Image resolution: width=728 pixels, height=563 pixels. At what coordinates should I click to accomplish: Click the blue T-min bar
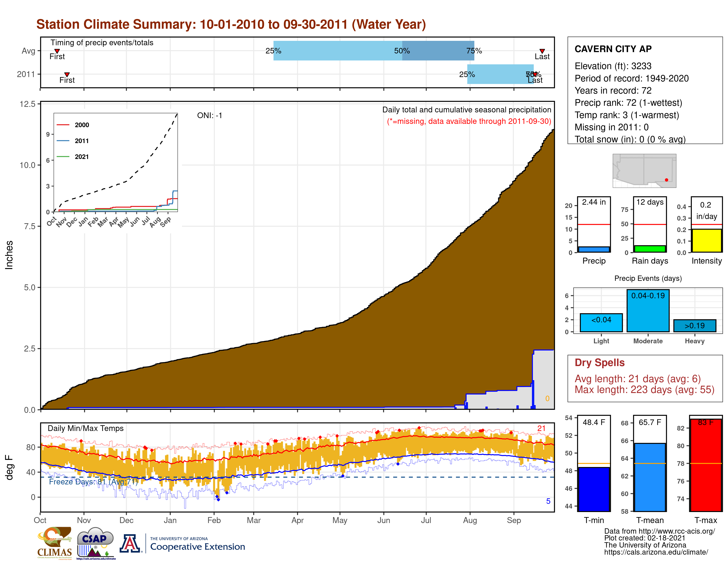[x=594, y=489]
